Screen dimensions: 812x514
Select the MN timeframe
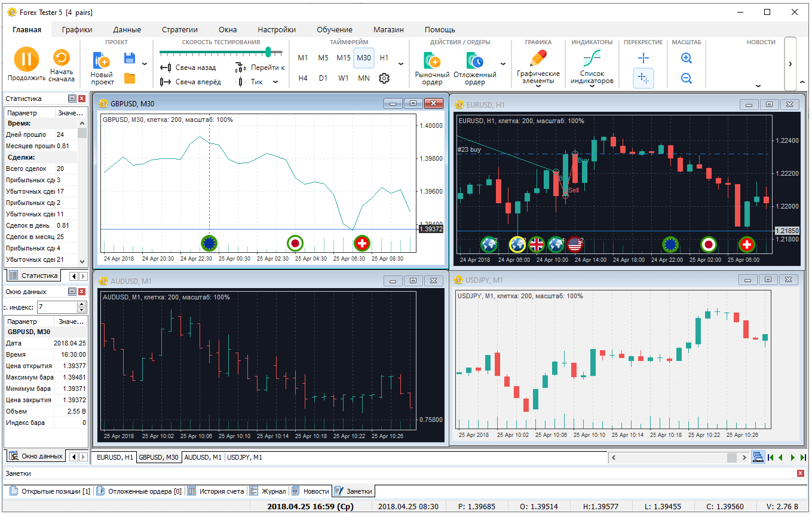click(x=364, y=78)
